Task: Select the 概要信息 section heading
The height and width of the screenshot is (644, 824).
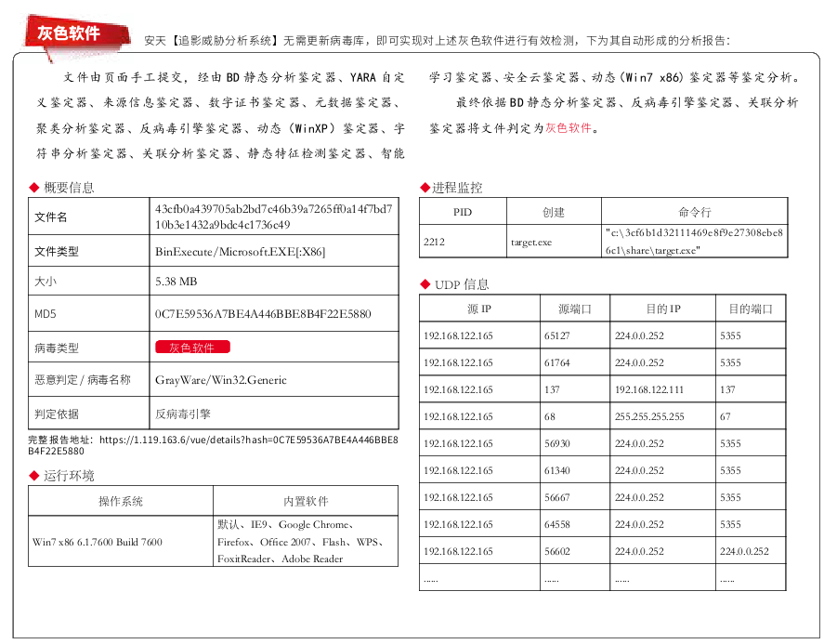Action: [69, 188]
